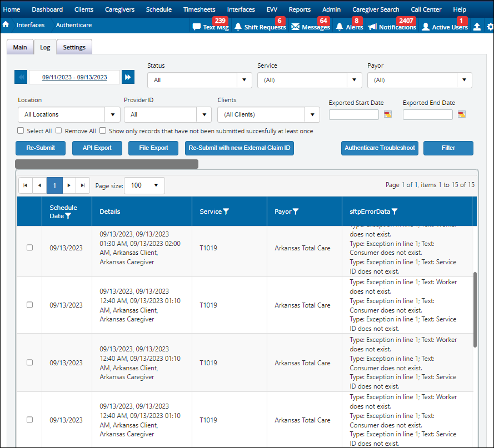
Task: Go to next date range arrow
Action: 128,77
